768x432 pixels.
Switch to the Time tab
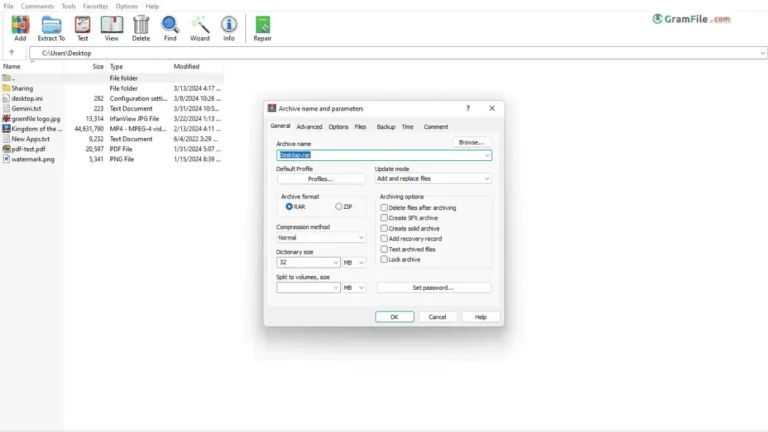pos(408,127)
